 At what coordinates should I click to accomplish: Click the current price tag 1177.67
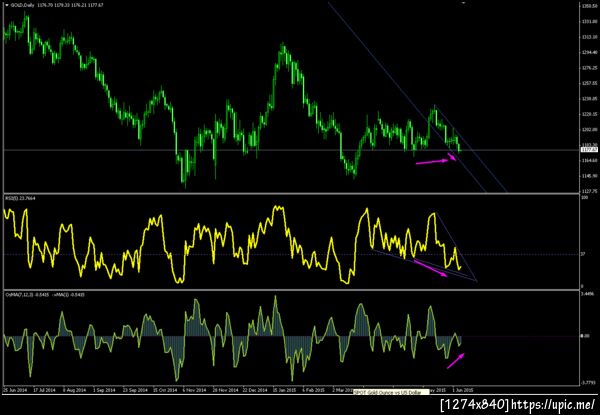point(587,150)
